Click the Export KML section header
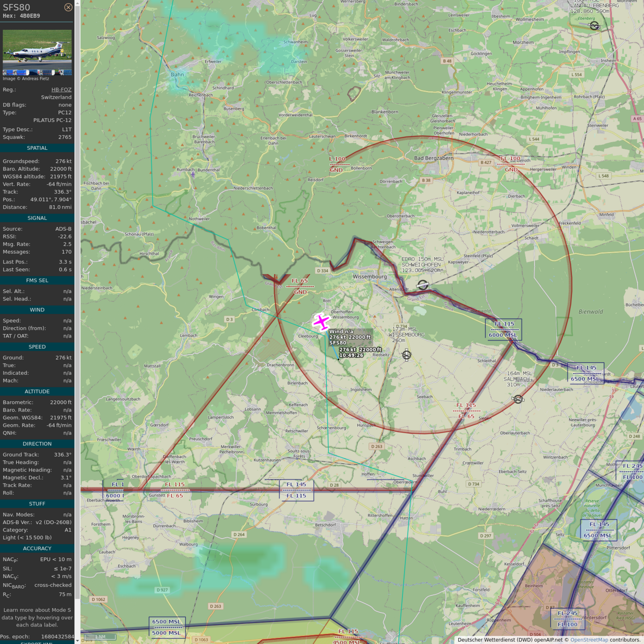This screenshot has width=644, height=644. 37,643
